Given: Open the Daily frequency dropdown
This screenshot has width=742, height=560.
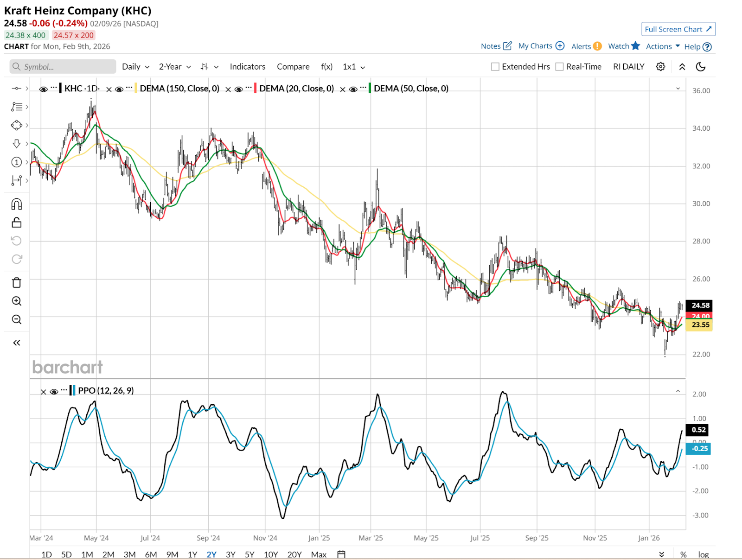Looking at the screenshot, I should (135, 67).
